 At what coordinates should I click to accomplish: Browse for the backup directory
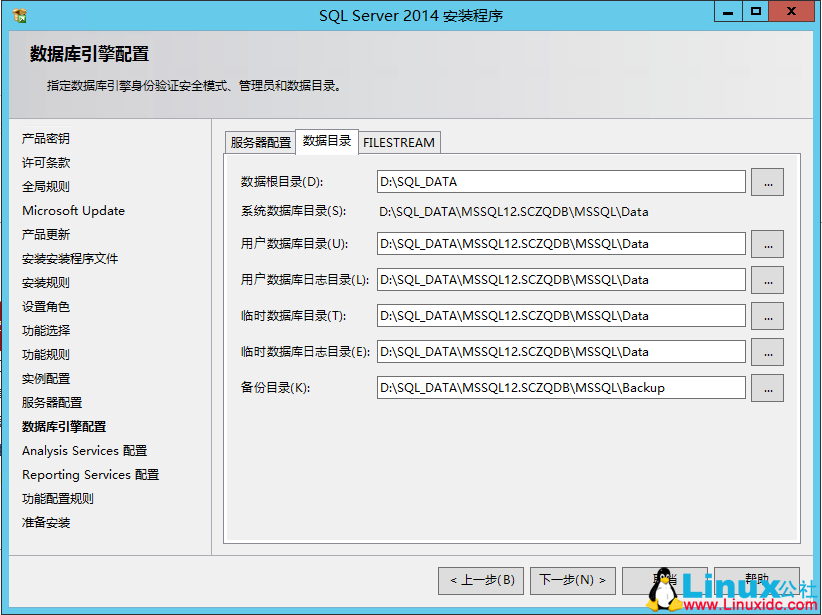766,388
